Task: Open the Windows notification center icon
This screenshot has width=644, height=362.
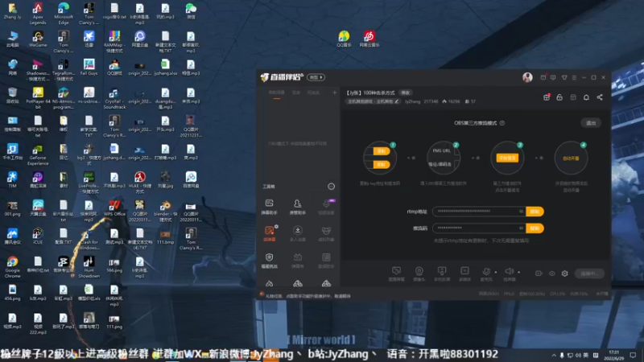Action: coord(633,356)
